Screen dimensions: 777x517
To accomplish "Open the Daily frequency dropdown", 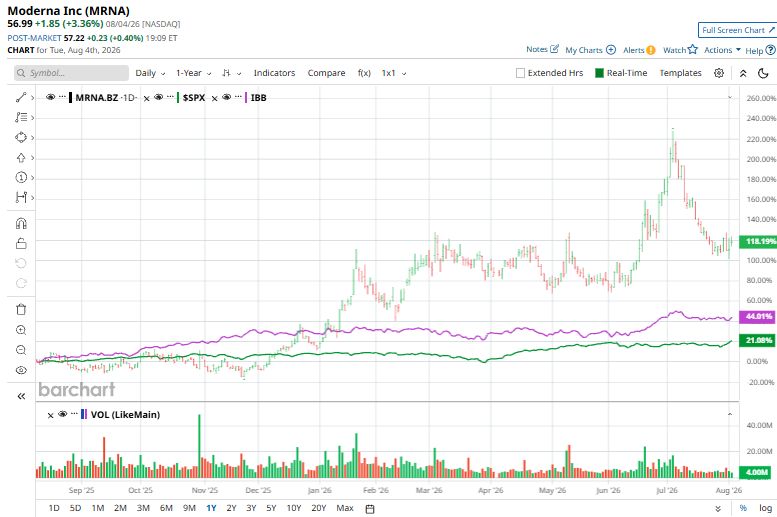I will coord(150,73).
